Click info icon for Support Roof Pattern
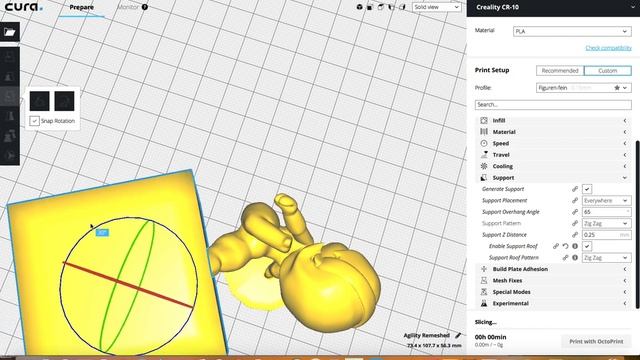This screenshot has height=360, width=640. (575, 258)
